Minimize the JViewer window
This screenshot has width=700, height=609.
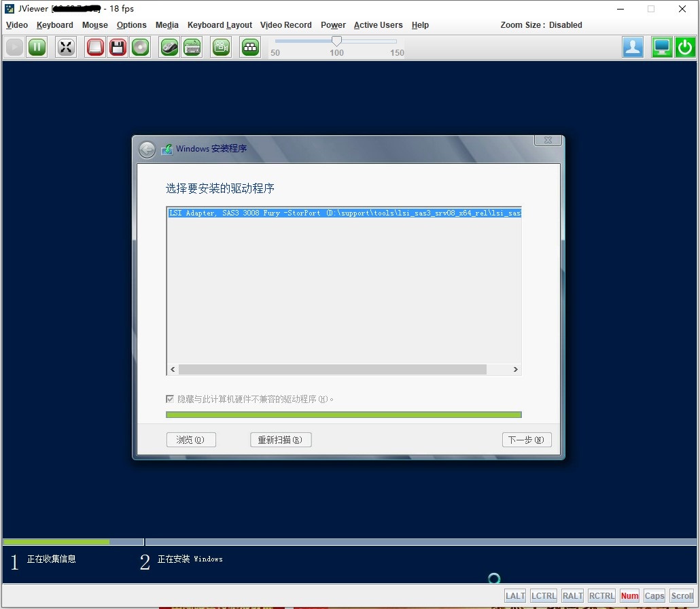[620, 9]
